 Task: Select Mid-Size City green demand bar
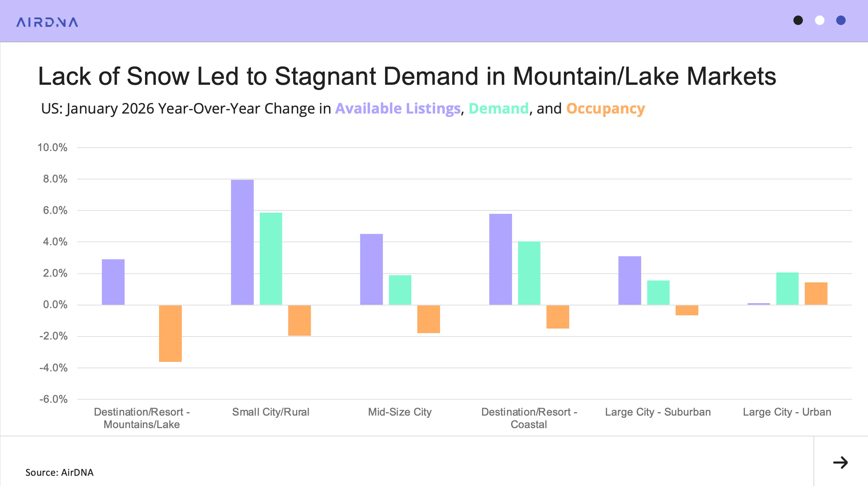[400, 290]
